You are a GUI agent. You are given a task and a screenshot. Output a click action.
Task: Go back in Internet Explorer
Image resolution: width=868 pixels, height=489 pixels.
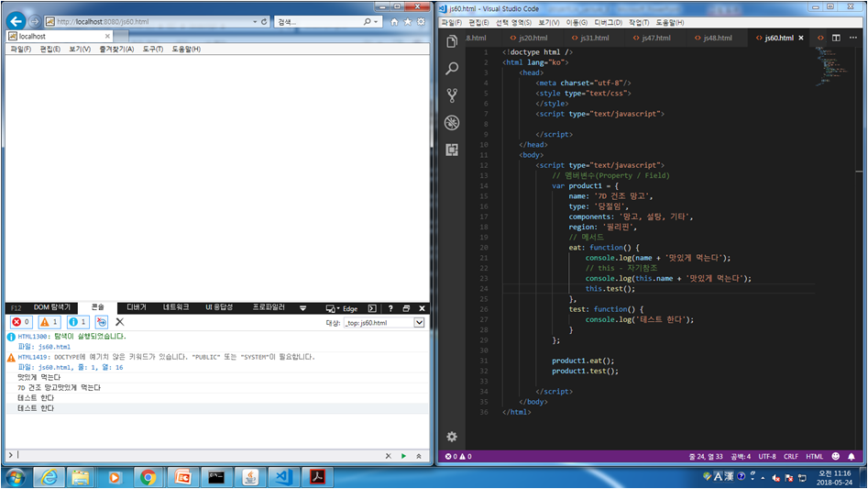(x=16, y=22)
